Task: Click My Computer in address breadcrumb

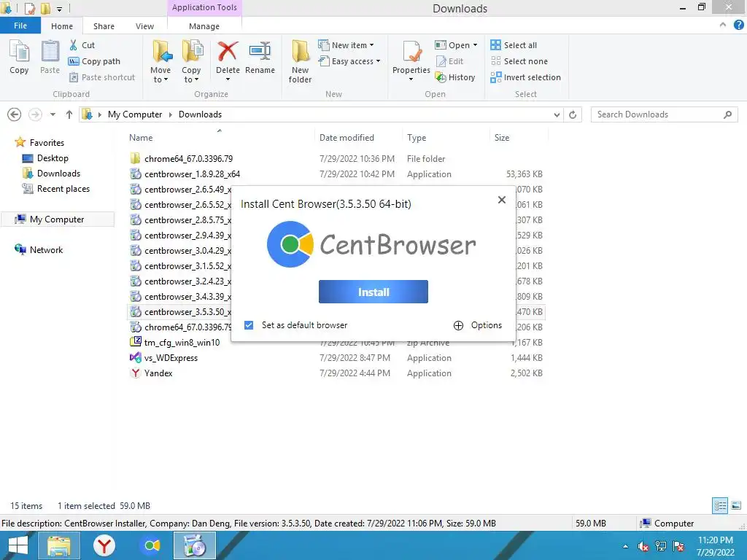Action: (x=135, y=114)
